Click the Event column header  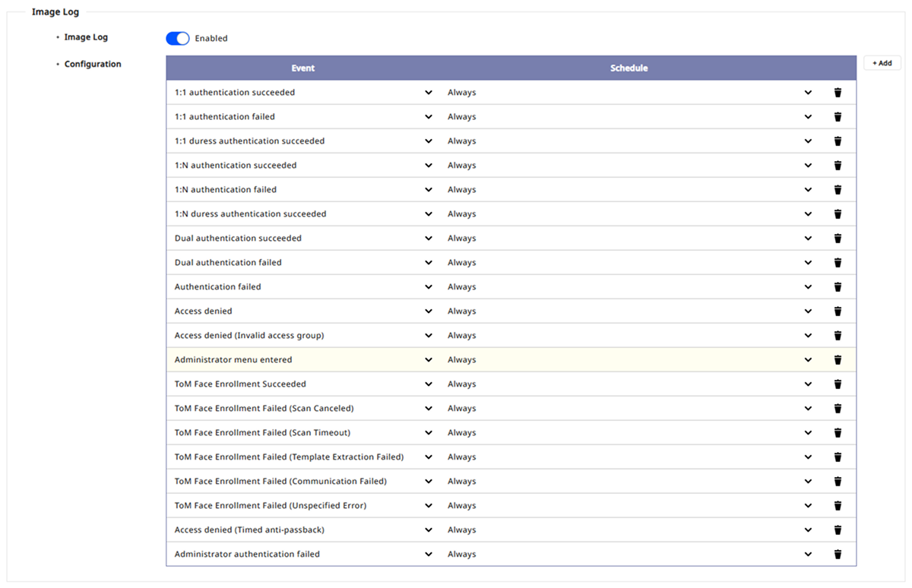pyautogui.click(x=302, y=68)
